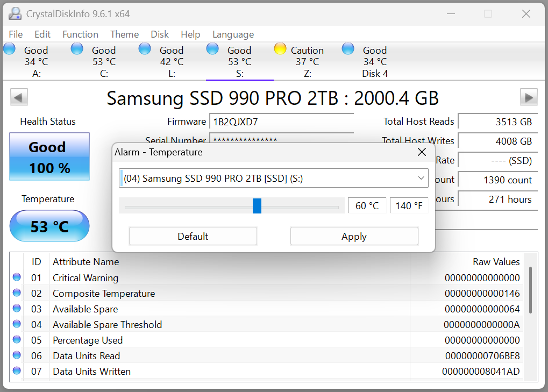548x392 pixels.
Task: Click the left arrow to view previous disk
Action: 19,97
